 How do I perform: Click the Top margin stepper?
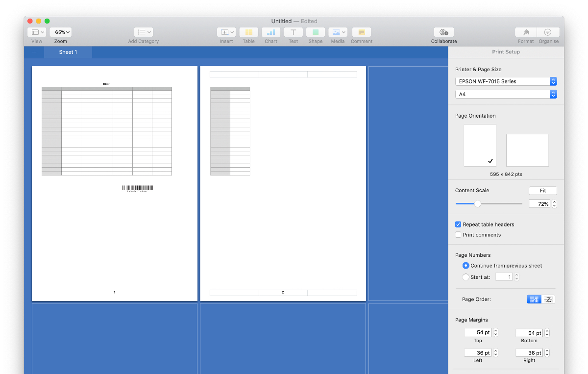click(x=495, y=332)
